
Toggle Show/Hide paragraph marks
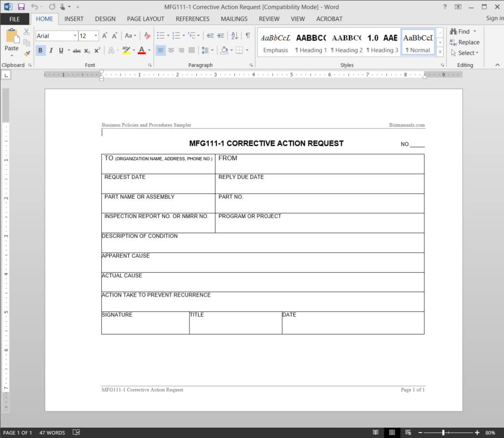[248, 36]
